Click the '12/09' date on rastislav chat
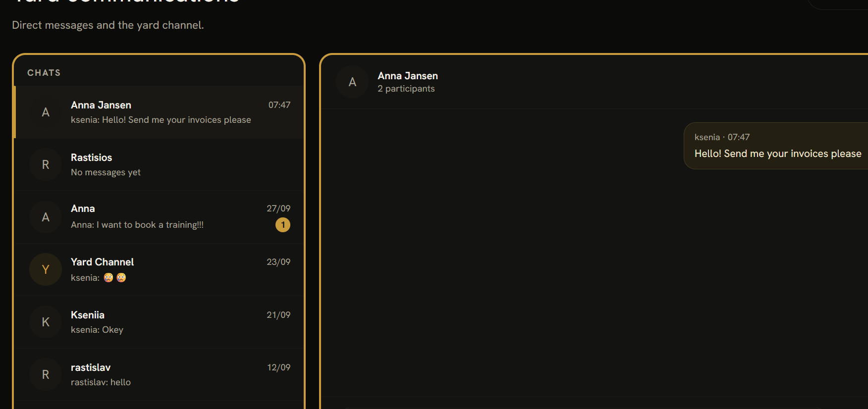The width and height of the screenshot is (868, 409). (x=279, y=367)
